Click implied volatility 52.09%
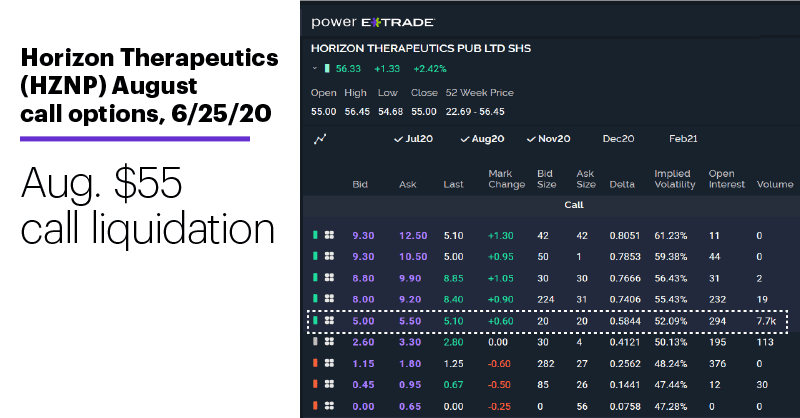 [671, 321]
